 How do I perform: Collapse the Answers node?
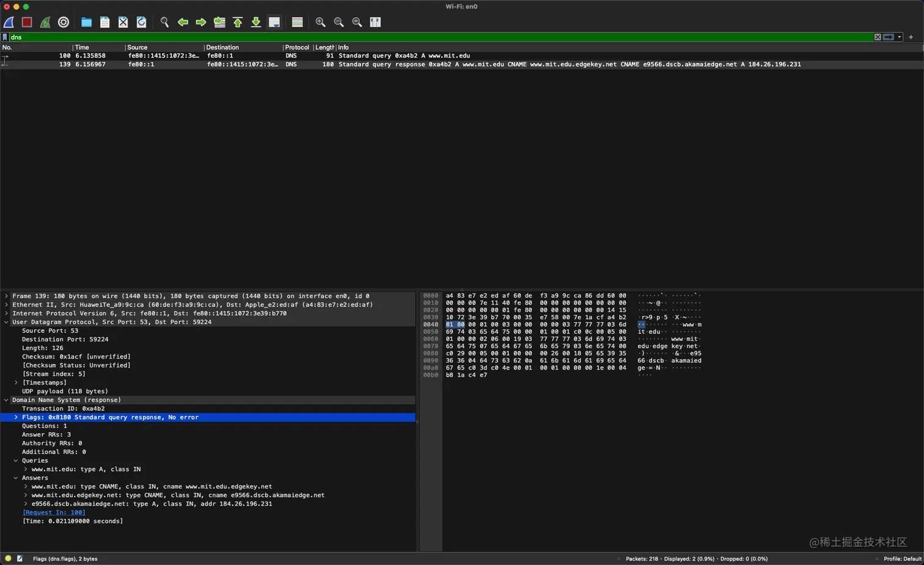click(x=16, y=478)
